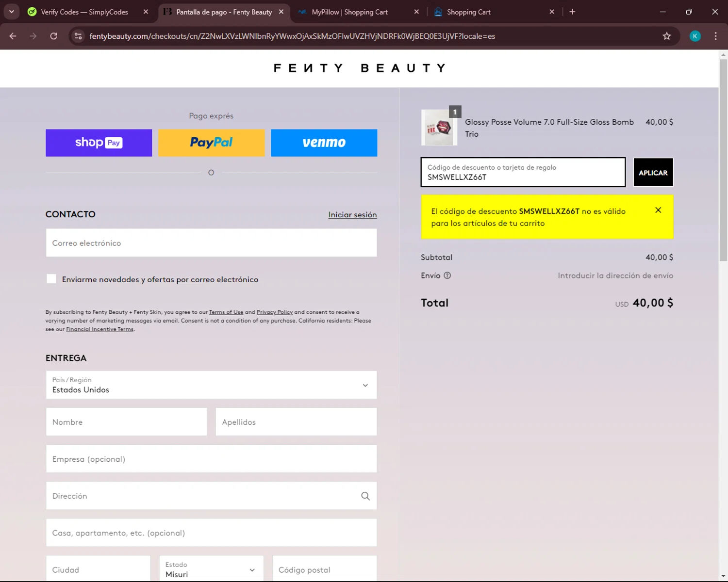Click the Código postal field

pyautogui.click(x=325, y=569)
